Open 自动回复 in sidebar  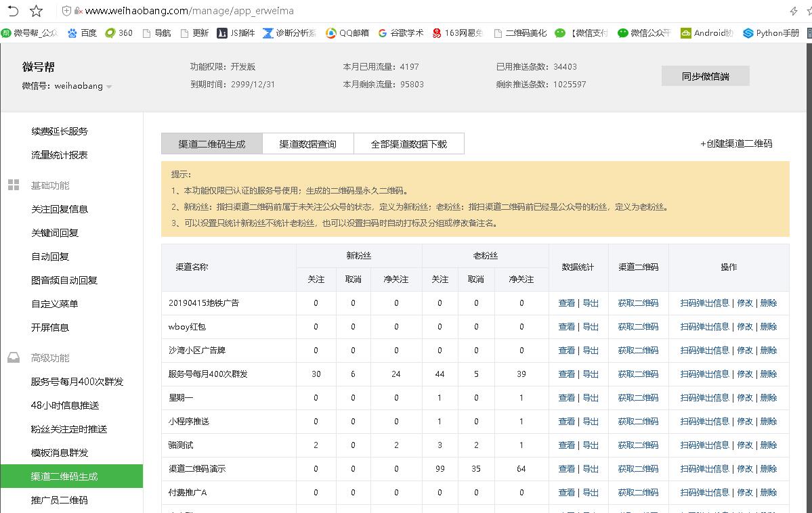(x=50, y=256)
